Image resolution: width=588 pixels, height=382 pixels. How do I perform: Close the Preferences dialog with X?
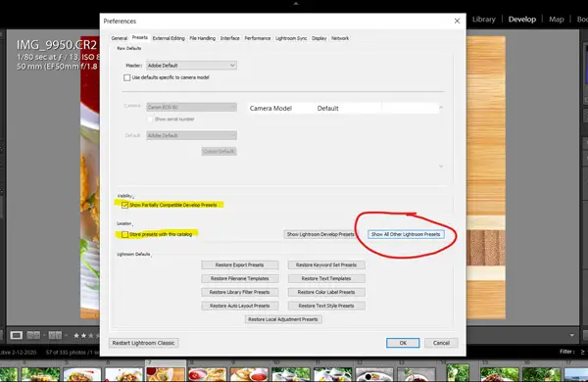[x=457, y=21]
